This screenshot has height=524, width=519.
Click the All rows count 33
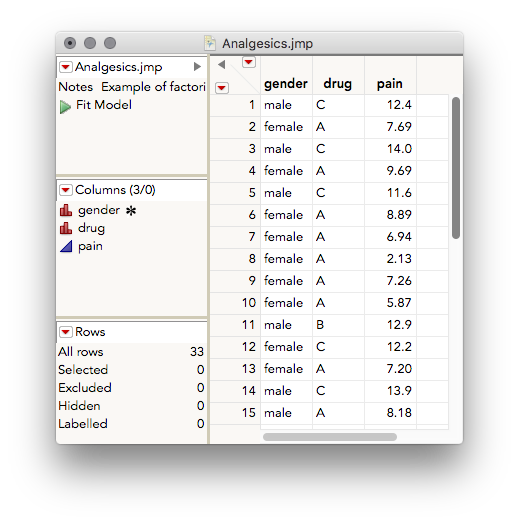[x=197, y=352]
